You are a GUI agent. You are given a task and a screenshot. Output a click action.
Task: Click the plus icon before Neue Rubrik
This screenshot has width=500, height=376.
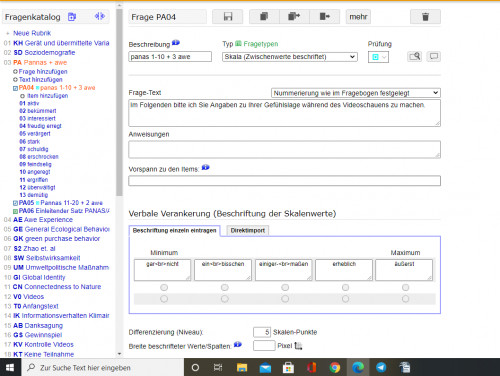(x=8, y=33)
